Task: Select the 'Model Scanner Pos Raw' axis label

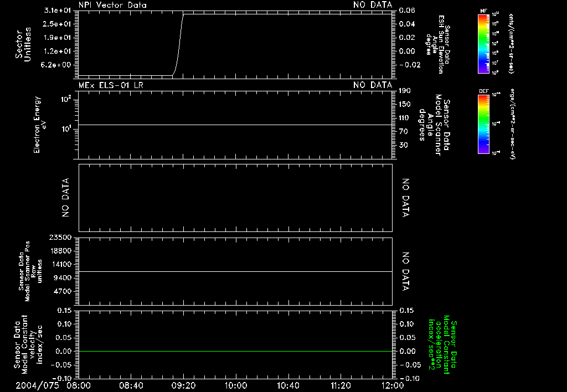Action: coord(30,271)
